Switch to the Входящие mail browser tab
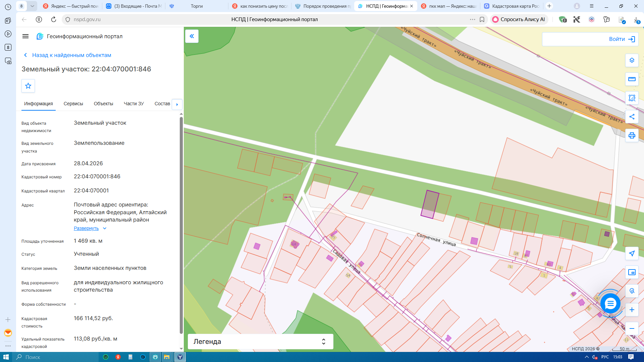The width and height of the screenshot is (644, 362). click(134, 6)
